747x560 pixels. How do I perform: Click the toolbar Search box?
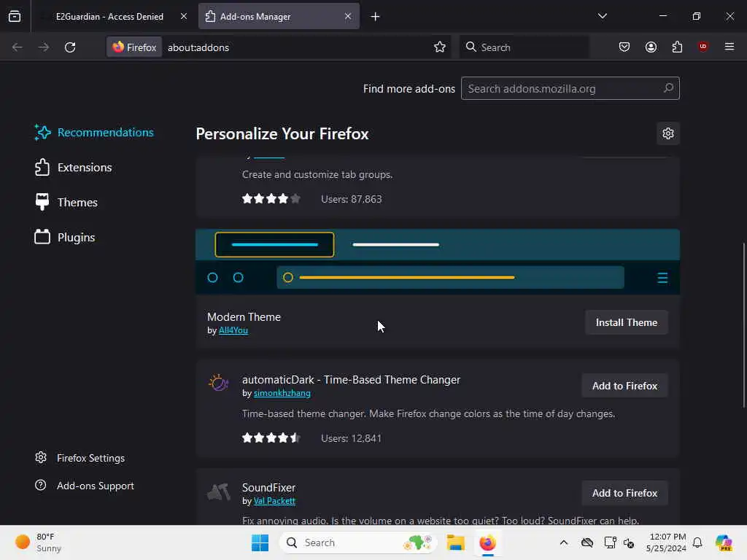524,47
